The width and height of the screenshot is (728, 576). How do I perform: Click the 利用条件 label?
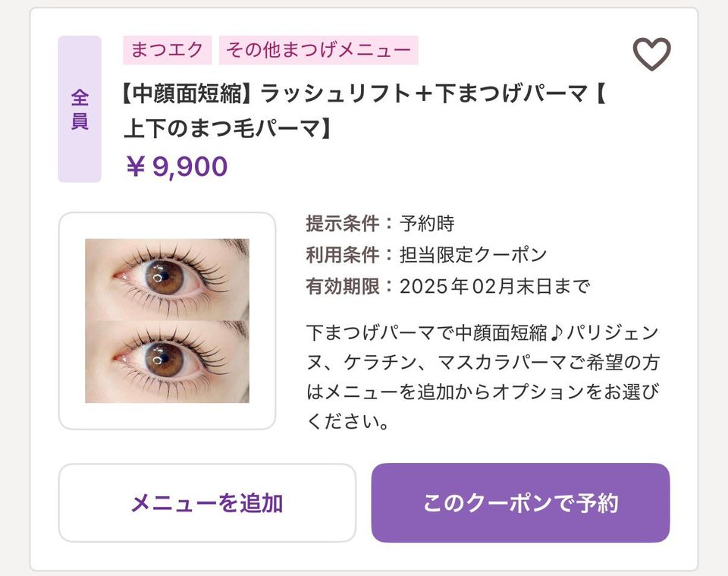pyautogui.click(x=342, y=254)
